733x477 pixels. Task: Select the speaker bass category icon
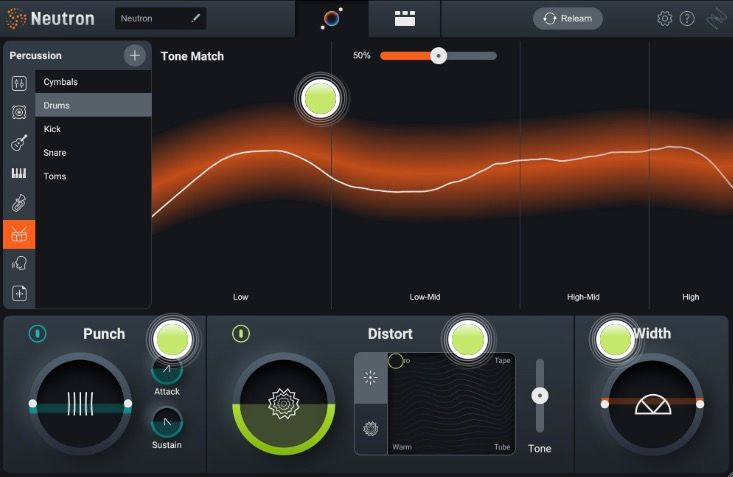coord(19,112)
